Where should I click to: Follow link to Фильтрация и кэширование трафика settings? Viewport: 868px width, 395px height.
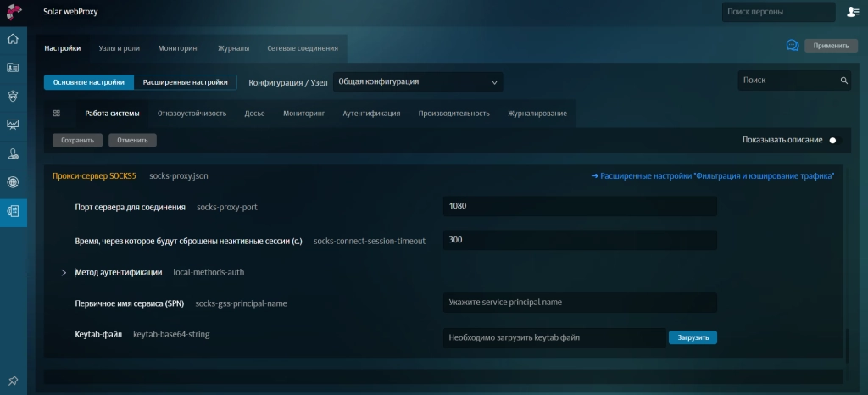pos(712,176)
